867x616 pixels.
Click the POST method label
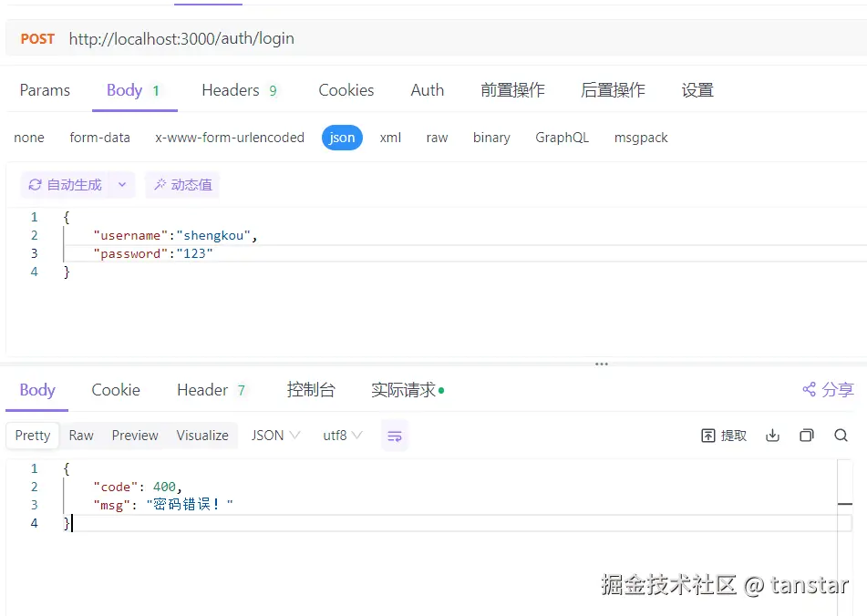tap(37, 38)
